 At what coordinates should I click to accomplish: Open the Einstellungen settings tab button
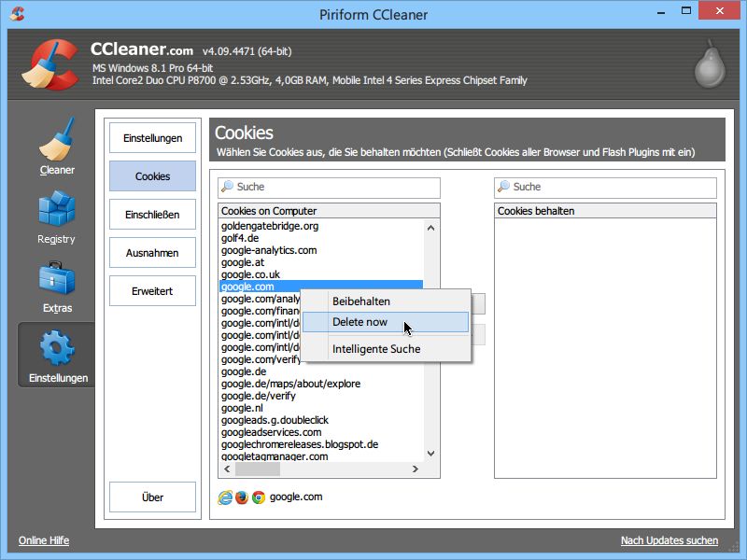[x=152, y=138]
